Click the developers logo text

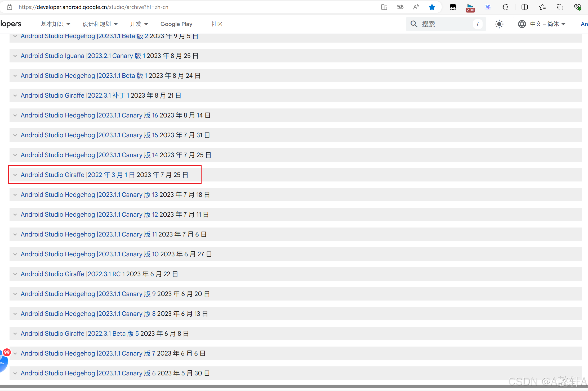point(11,24)
